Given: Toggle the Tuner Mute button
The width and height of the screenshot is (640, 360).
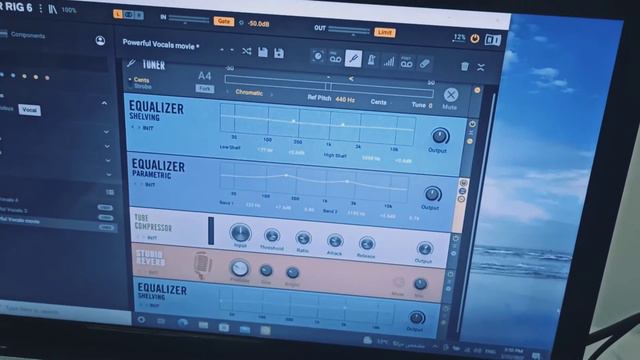Looking at the screenshot, I should coord(450,95).
